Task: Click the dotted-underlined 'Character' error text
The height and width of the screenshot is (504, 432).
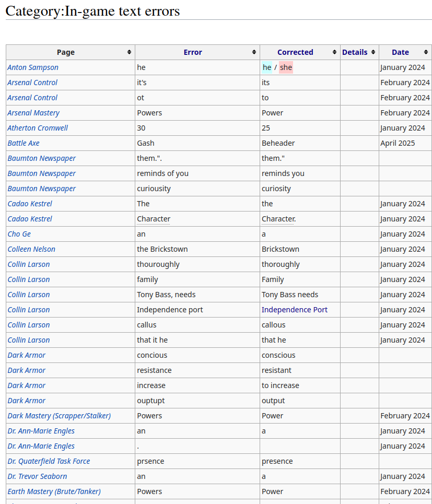Action: [154, 219]
